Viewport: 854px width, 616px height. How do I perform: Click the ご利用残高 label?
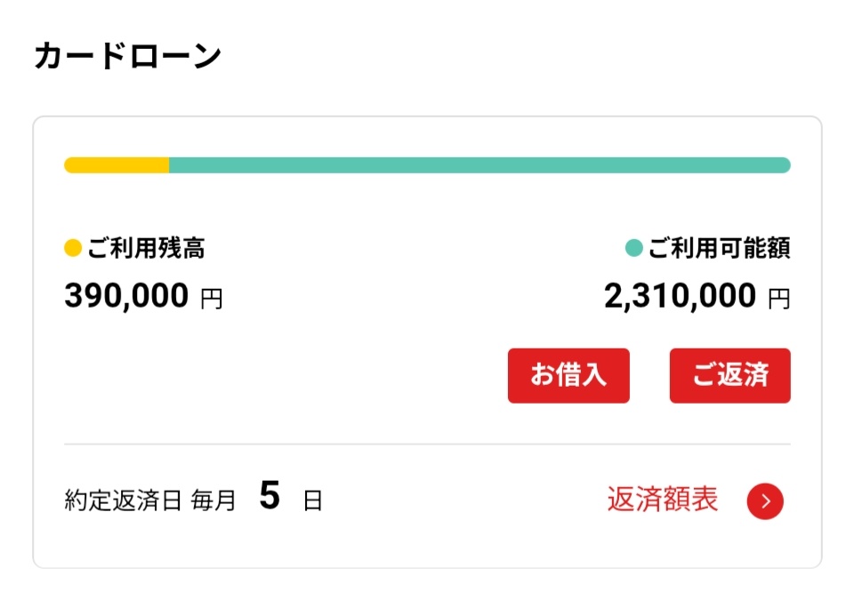146,249
